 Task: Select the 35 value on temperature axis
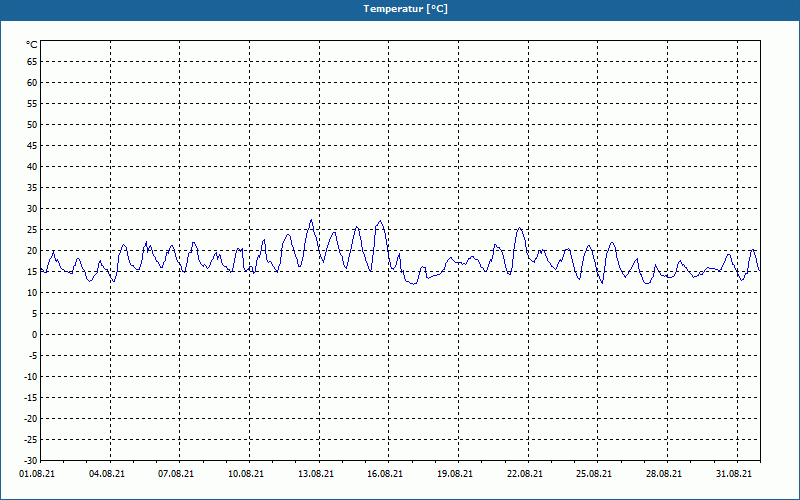[32, 188]
